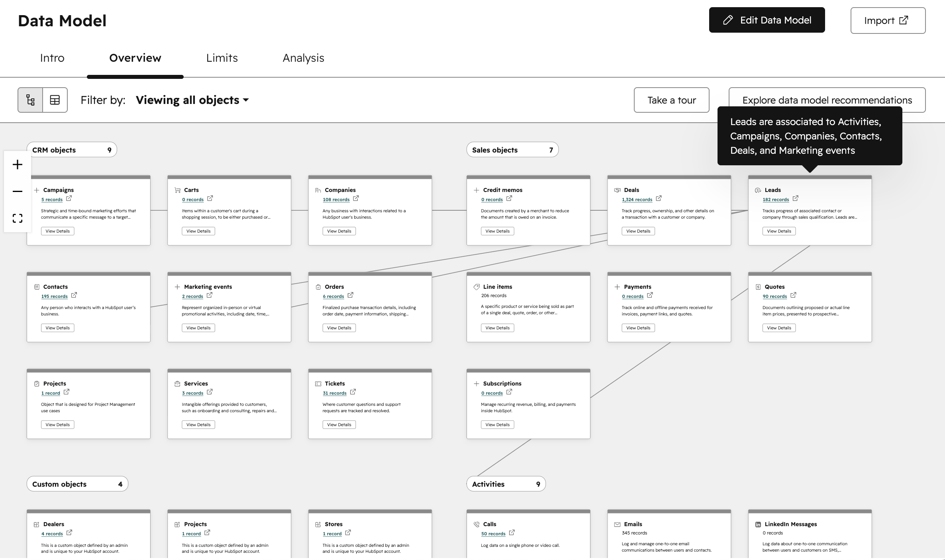
Task: Click the Contacts object icon
Action: (37, 287)
